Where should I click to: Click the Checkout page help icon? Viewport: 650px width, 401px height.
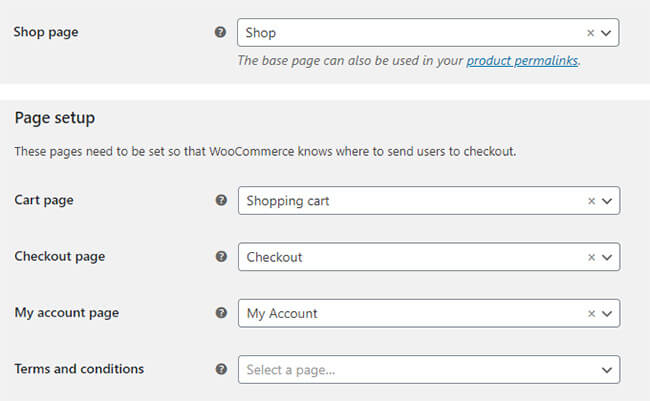221,256
